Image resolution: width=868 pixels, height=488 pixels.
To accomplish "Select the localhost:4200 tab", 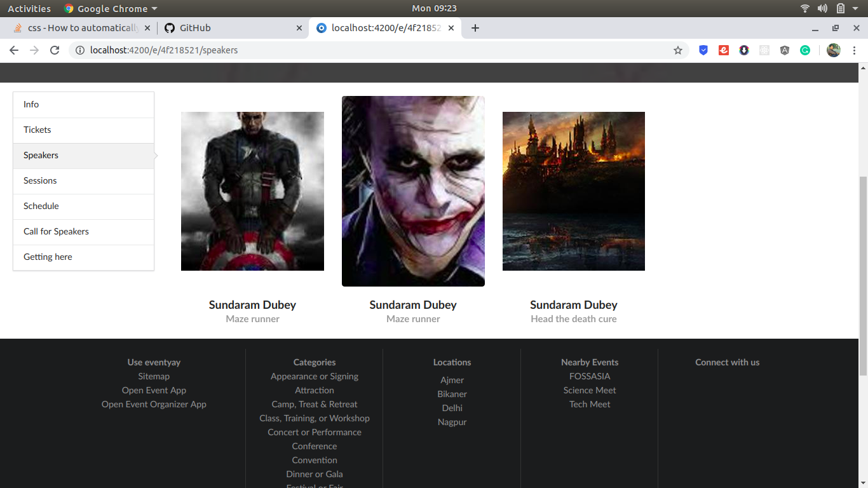I will 385,28.
